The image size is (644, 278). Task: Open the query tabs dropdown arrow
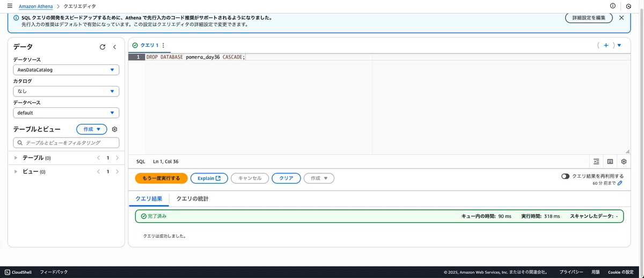pyautogui.click(x=619, y=46)
